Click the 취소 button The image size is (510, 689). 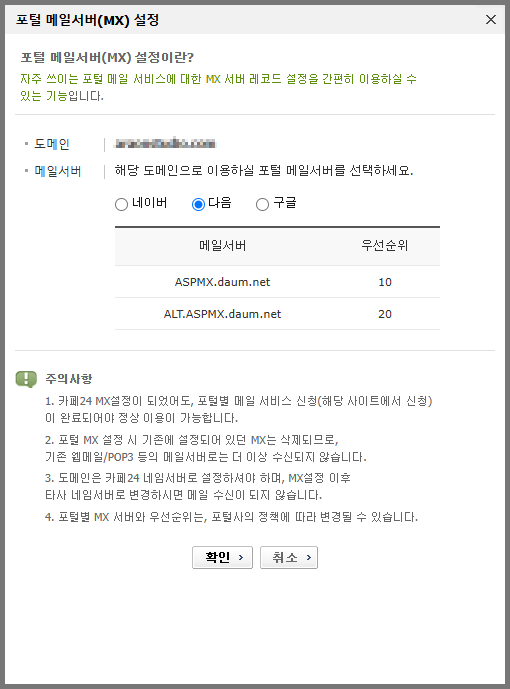coord(289,558)
